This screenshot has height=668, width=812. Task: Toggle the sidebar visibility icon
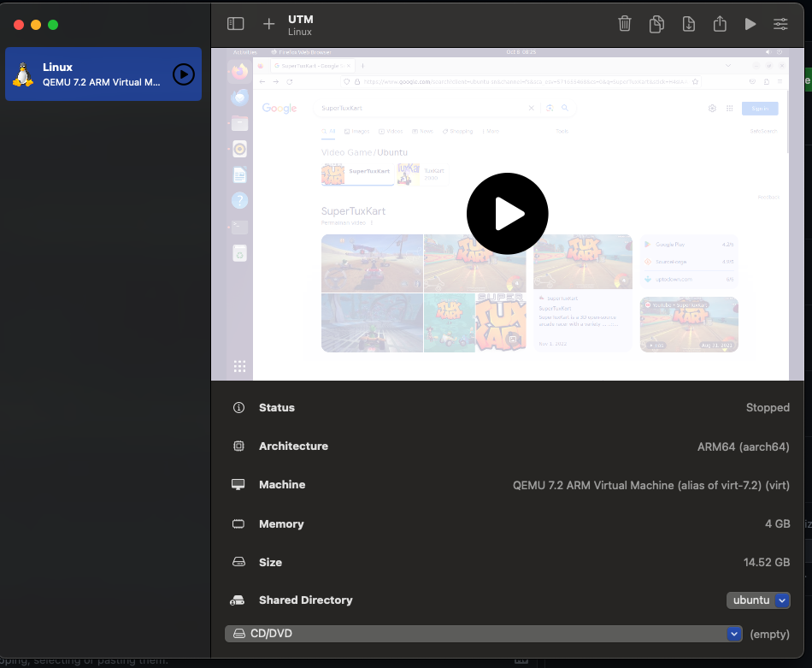click(235, 24)
